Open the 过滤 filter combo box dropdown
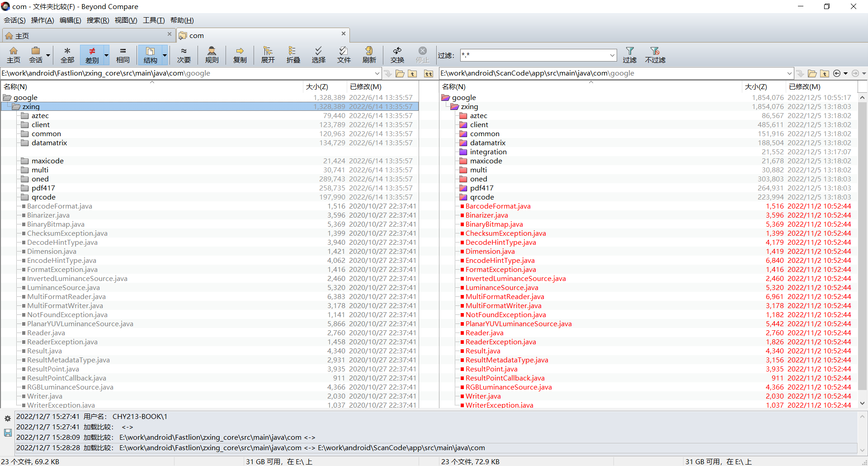The width and height of the screenshot is (868, 466). pos(612,55)
